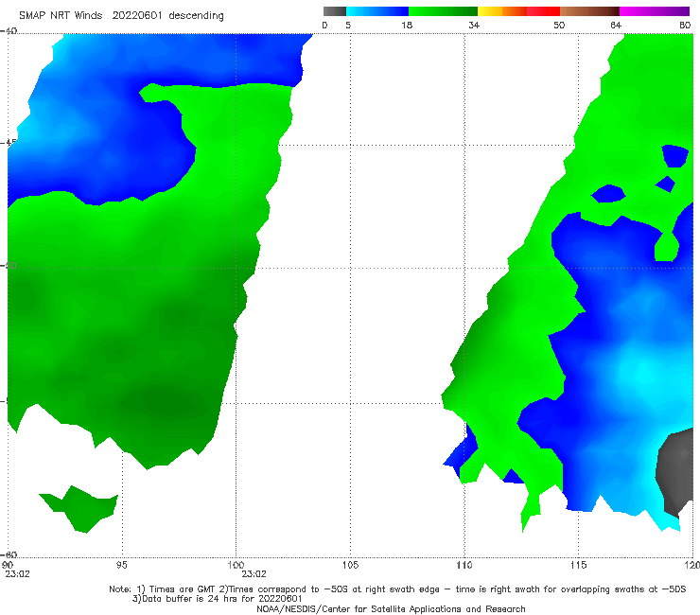Click the longitude label '115'
700x615 pixels.
579,565
